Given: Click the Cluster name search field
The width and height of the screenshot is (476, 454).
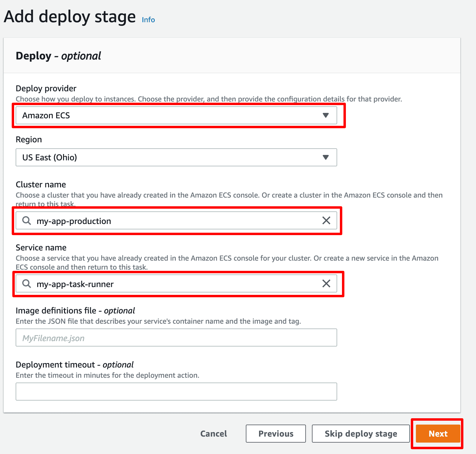Looking at the screenshot, I should click(176, 220).
